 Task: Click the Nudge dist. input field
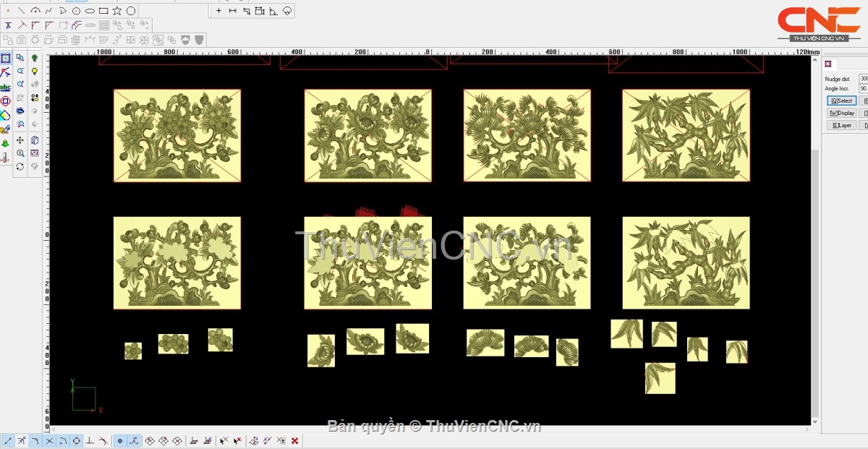(x=863, y=79)
